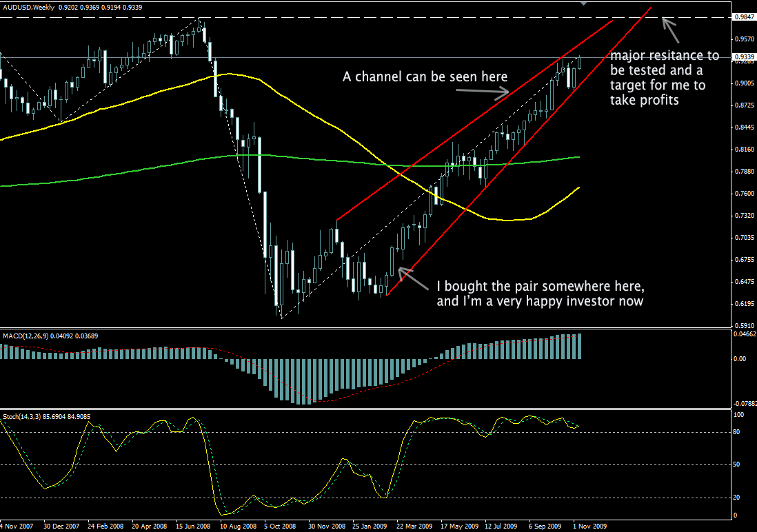This screenshot has height=532, width=757.
Task: Select the highlighted 0.9339 current price tag
Action: click(743, 57)
